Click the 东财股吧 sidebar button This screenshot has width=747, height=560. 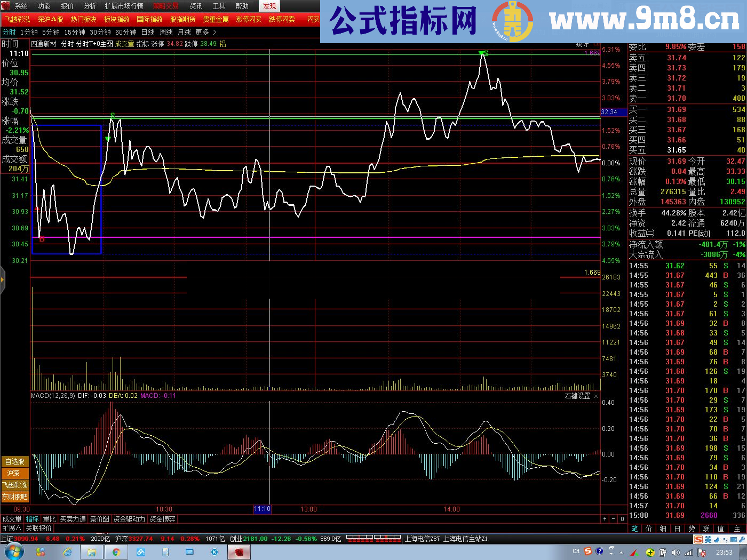pos(14,497)
